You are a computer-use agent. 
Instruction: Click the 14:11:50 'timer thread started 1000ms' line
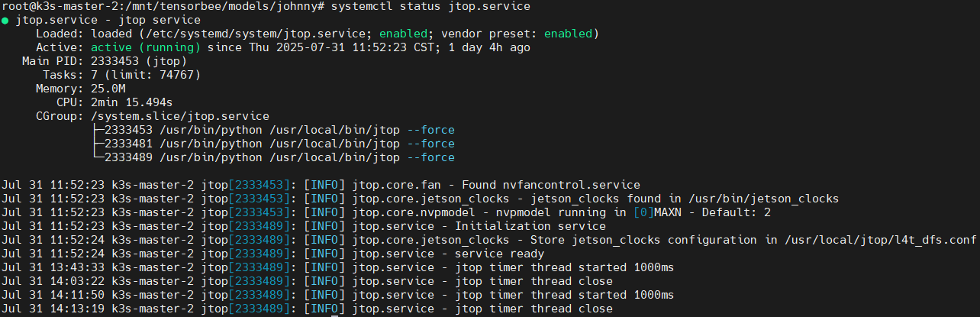(338, 295)
